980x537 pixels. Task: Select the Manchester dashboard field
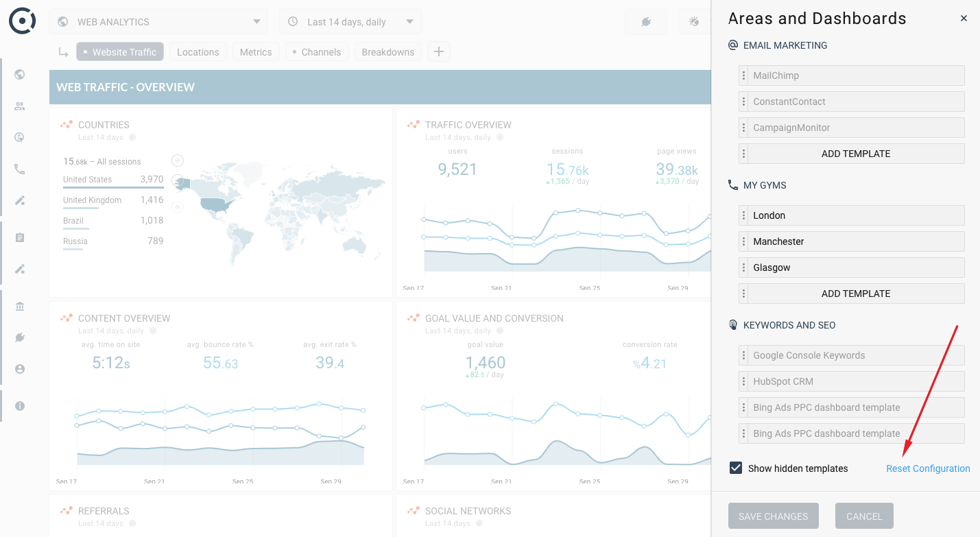click(x=856, y=241)
